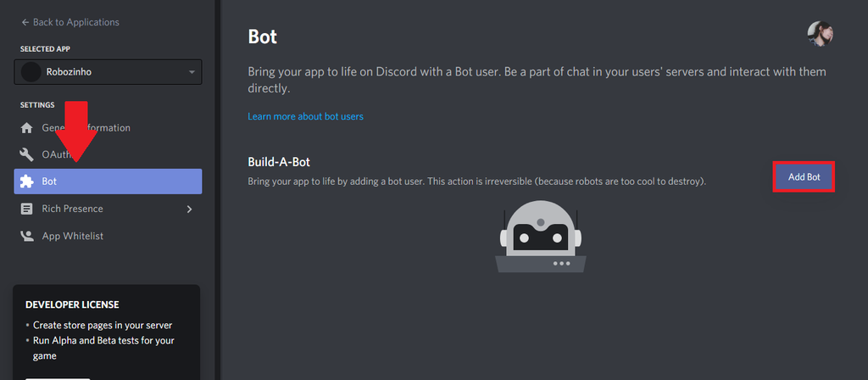Open the Learn more about bot users link

coord(305,116)
